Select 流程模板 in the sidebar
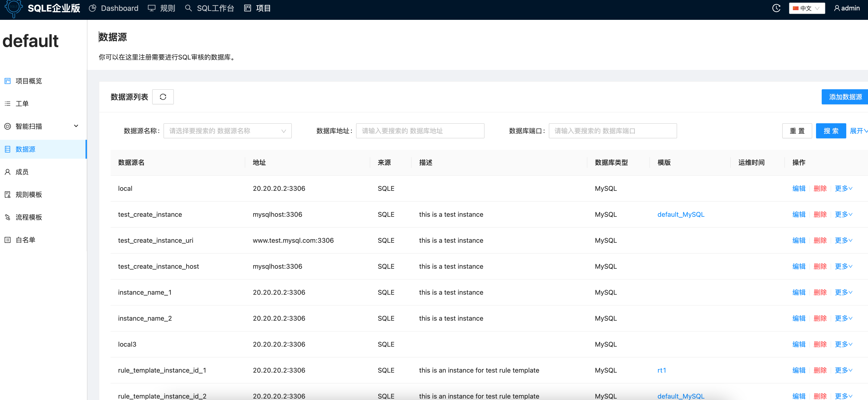 [29, 217]
